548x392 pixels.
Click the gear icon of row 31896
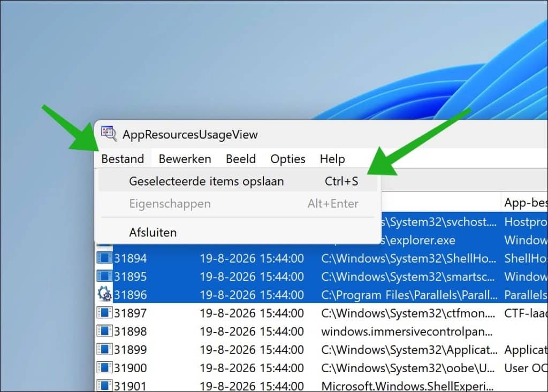point(104,294)
